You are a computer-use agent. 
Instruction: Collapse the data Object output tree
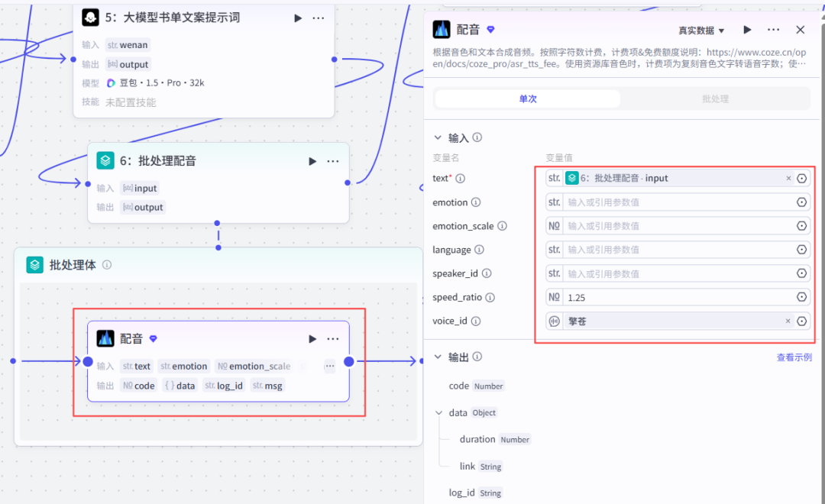click(438, 413)
